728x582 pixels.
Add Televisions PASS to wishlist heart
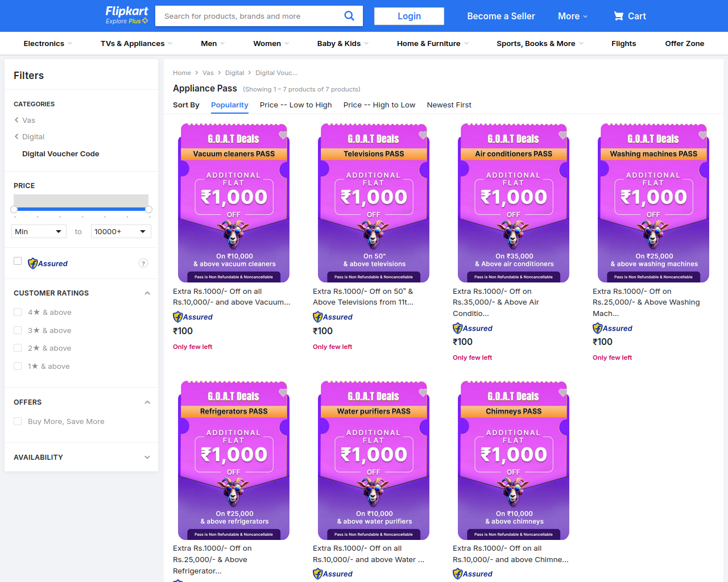click(x=423, y=135)
